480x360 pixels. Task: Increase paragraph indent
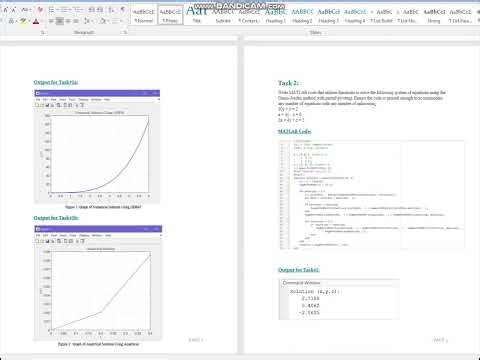100,10
